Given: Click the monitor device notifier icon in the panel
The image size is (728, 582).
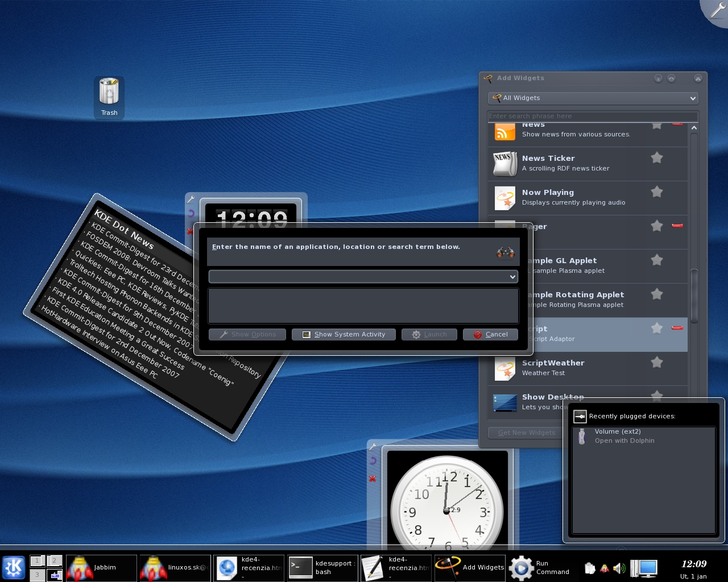Looking at the screenshot, I should (644, 568).
